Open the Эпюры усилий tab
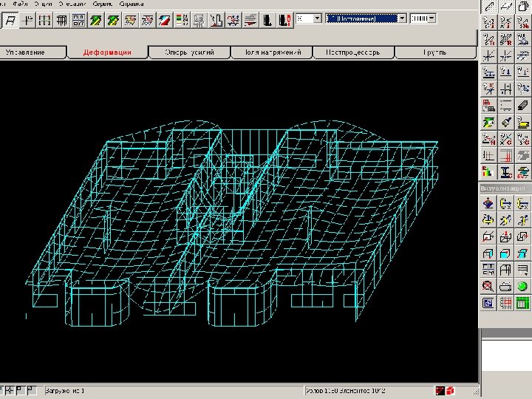This screenshot has width=532, height=399. pyautogui.click(x=189, y=52)
